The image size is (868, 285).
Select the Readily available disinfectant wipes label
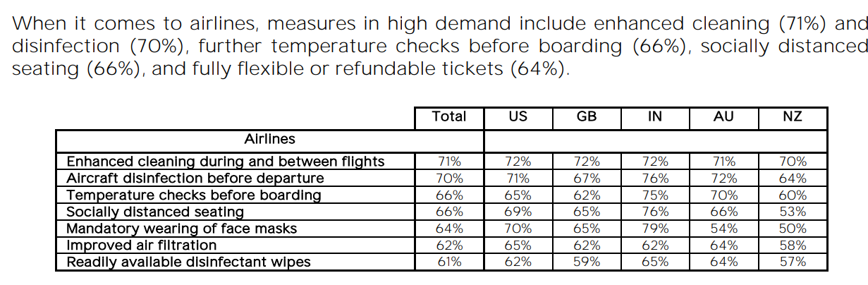coord(188,262)
